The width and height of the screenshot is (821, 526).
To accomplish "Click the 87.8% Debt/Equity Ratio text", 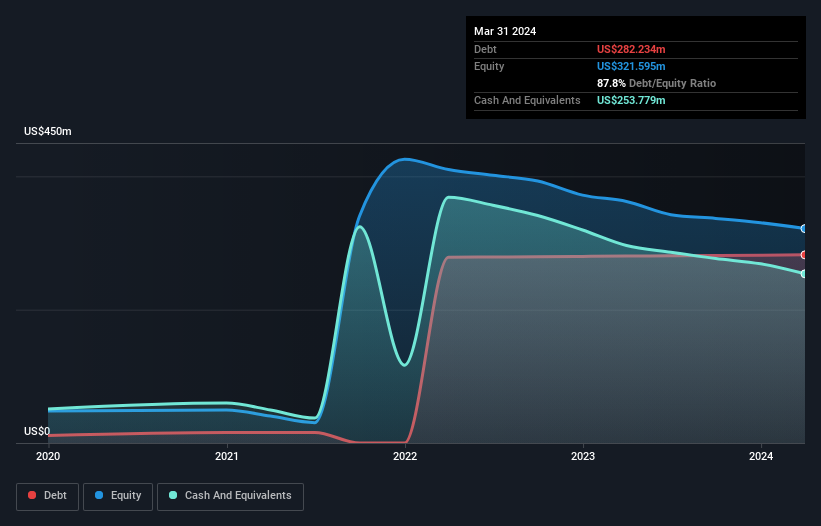I will [x=656, y=83].
